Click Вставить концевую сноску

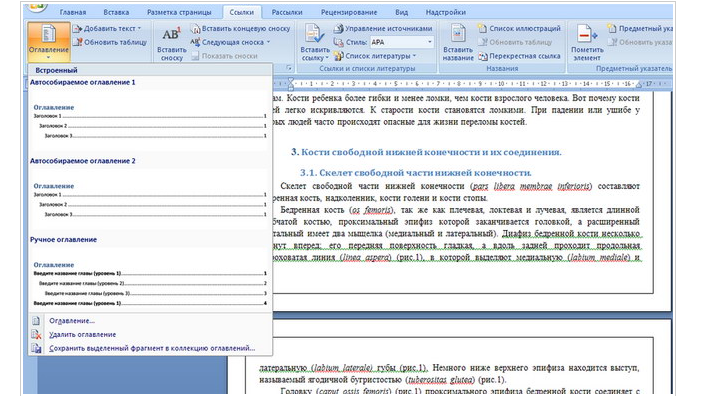(240, 28)
